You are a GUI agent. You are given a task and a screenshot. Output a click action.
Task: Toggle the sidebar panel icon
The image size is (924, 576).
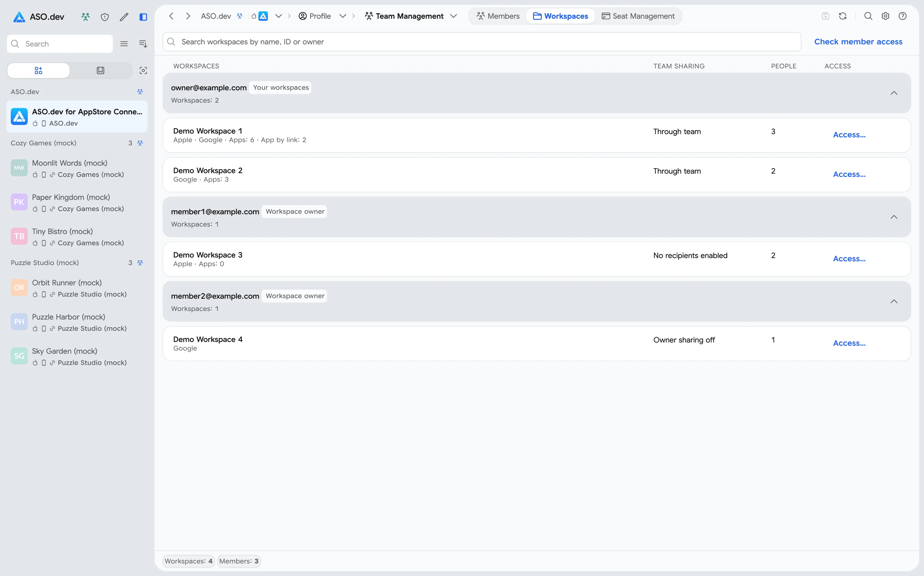click(143, 17)
